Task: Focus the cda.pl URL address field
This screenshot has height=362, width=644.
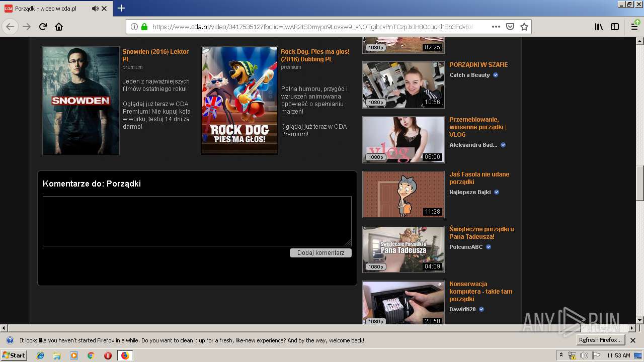Action: (x=312, y=27)
